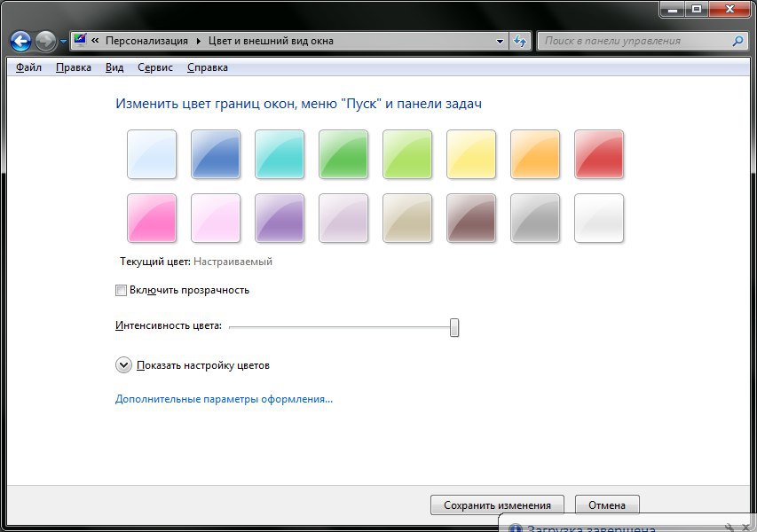Expand the breadcrumb chevrons before Персонализация
The image size is (757, 532).
coord(95,41)
